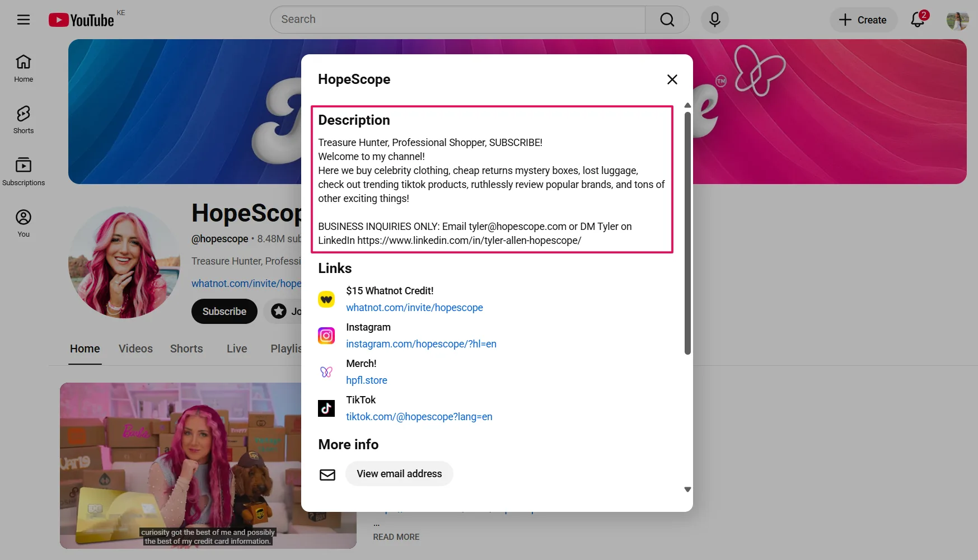Click whatnot.com link under channel name
978x560 pixels.
click(246, 284)
